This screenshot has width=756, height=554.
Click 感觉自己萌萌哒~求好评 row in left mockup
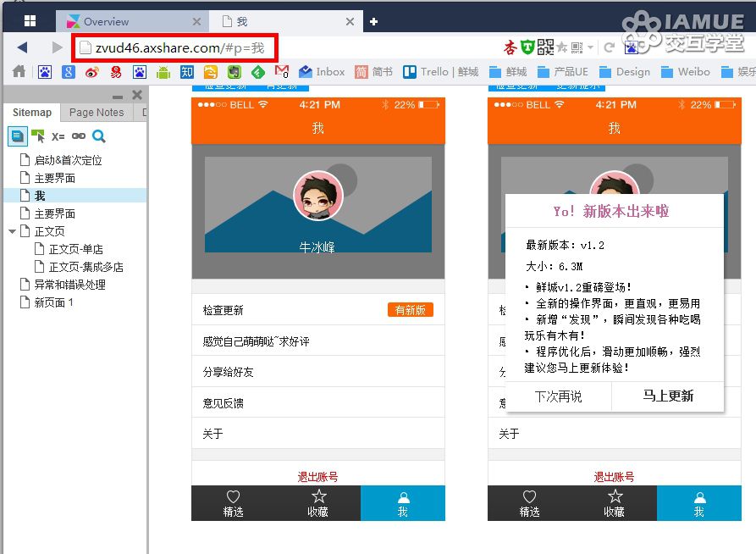318,341
